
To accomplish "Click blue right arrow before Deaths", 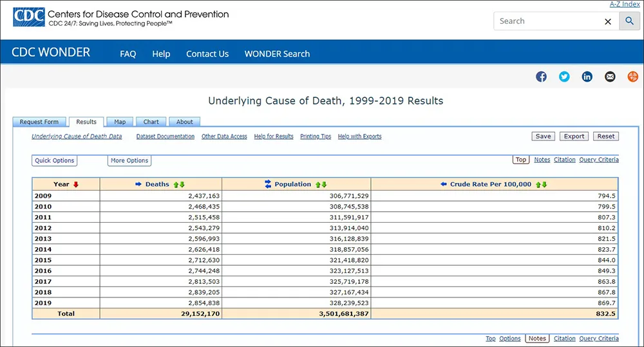I will coord(138,184).
